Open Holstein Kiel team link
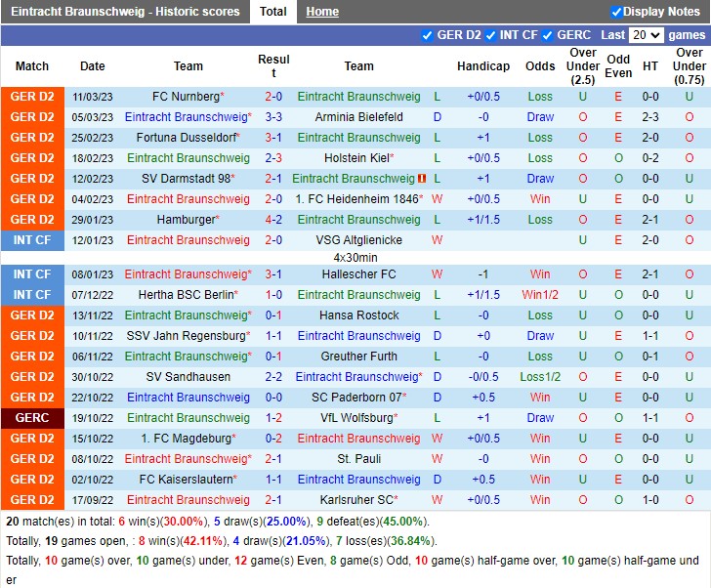 click(358, 158)
